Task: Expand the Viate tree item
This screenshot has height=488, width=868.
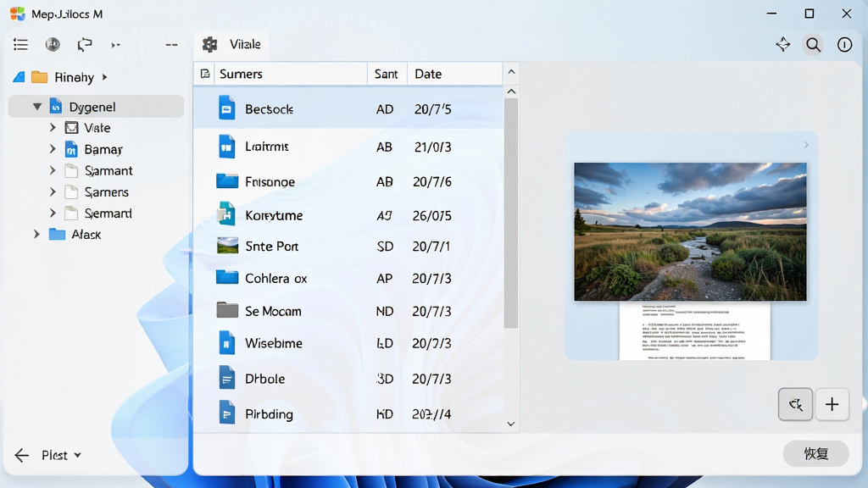Action: click(53, 127)
